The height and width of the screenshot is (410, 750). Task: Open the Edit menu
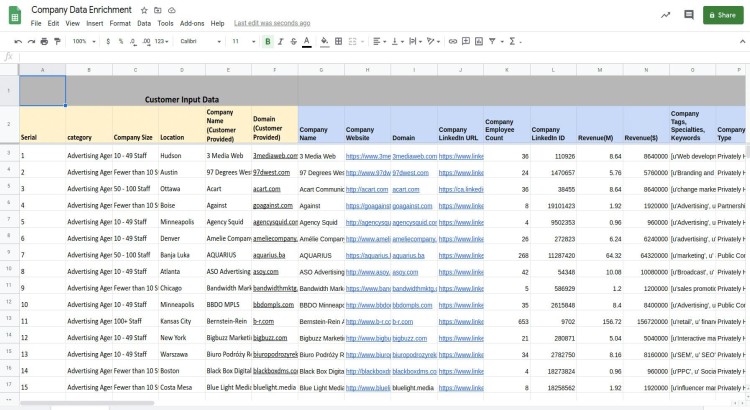tap(53, 23)
